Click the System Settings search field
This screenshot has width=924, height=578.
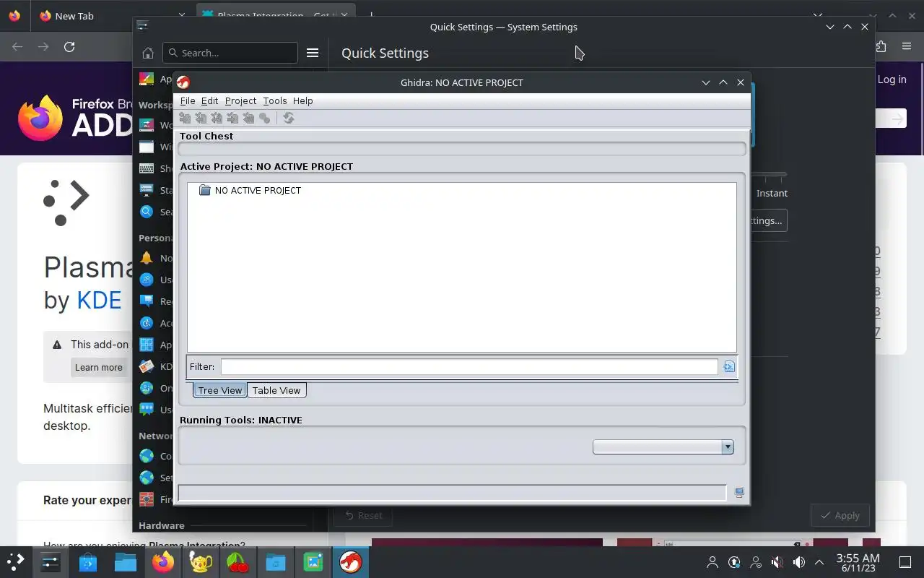(230, 53)
